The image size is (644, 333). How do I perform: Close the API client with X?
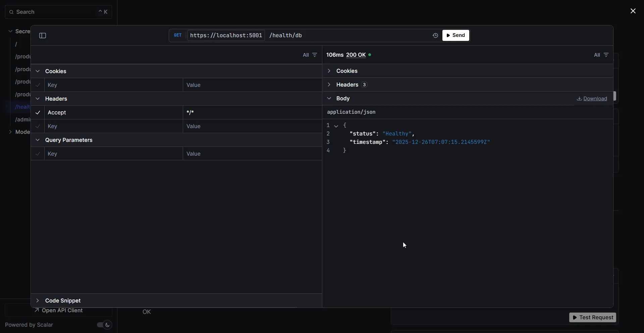[x=633, y=11]
